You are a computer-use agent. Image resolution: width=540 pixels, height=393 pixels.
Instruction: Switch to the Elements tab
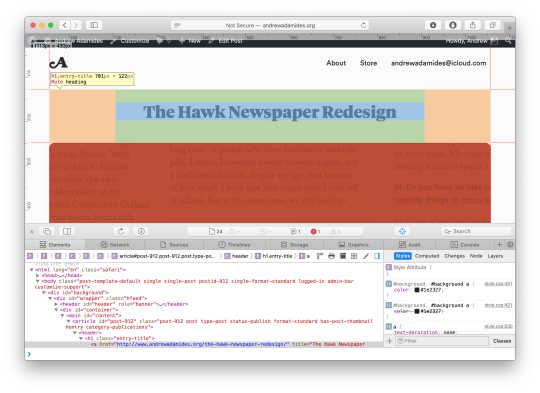tap(55, 245)
